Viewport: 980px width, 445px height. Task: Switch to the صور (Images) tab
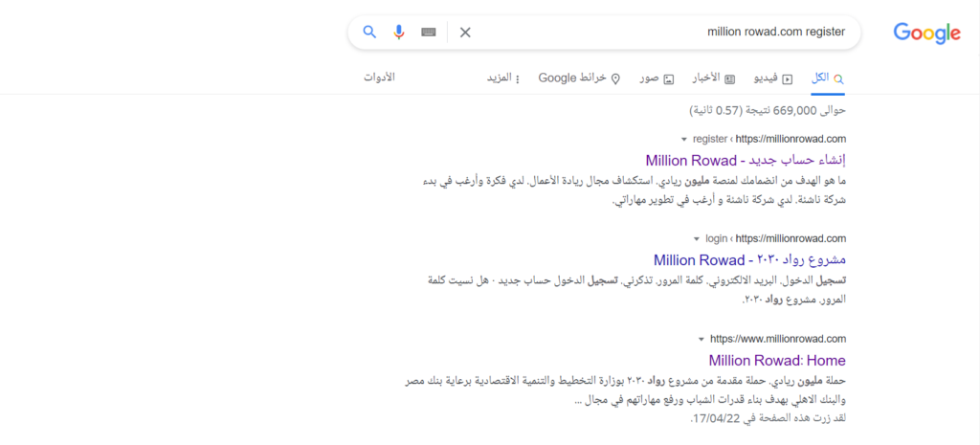point(657,78)
